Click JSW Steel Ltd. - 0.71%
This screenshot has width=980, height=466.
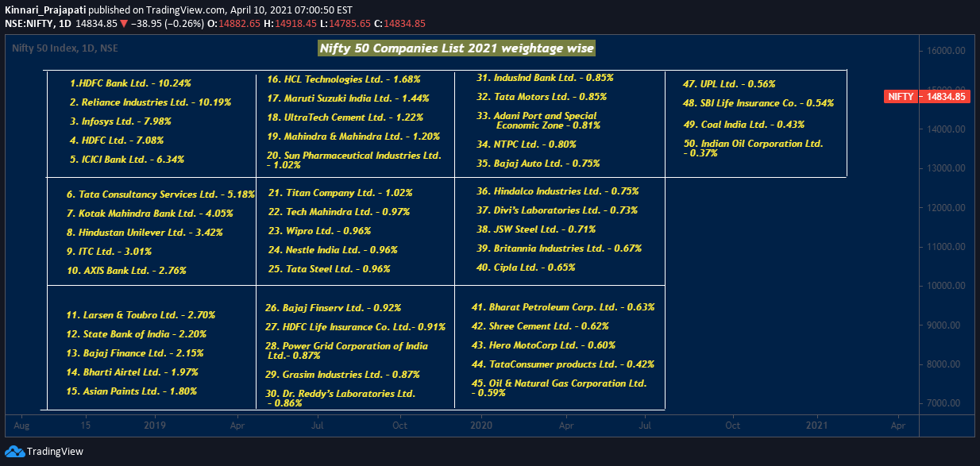[536, 229]
